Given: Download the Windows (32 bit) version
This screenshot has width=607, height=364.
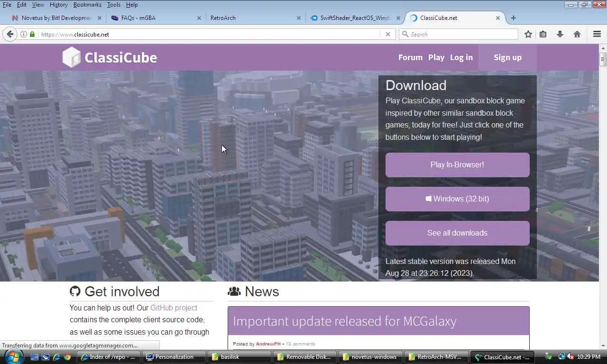Looking at the screenshot, I should coord(457,199).
